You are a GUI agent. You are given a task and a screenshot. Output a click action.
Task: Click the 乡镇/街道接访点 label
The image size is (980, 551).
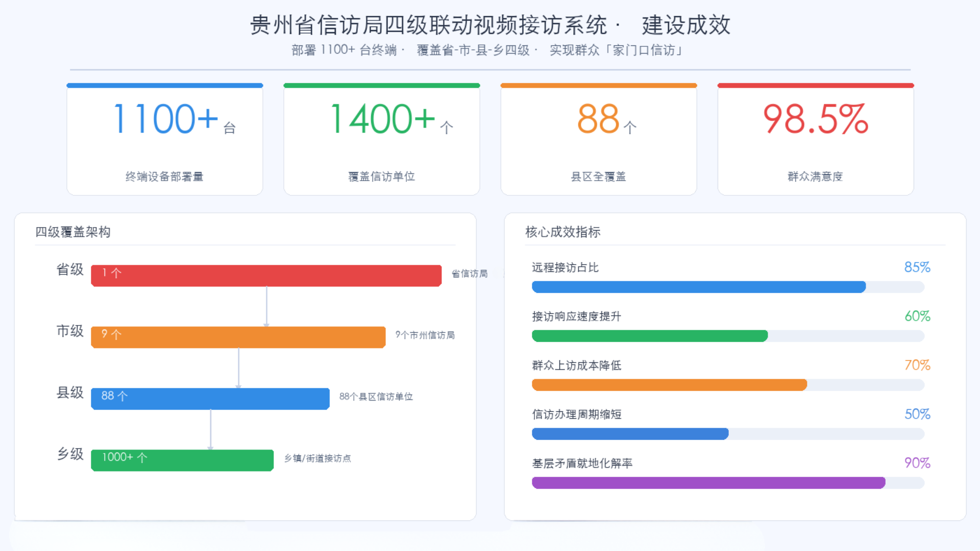pos(317,458)
